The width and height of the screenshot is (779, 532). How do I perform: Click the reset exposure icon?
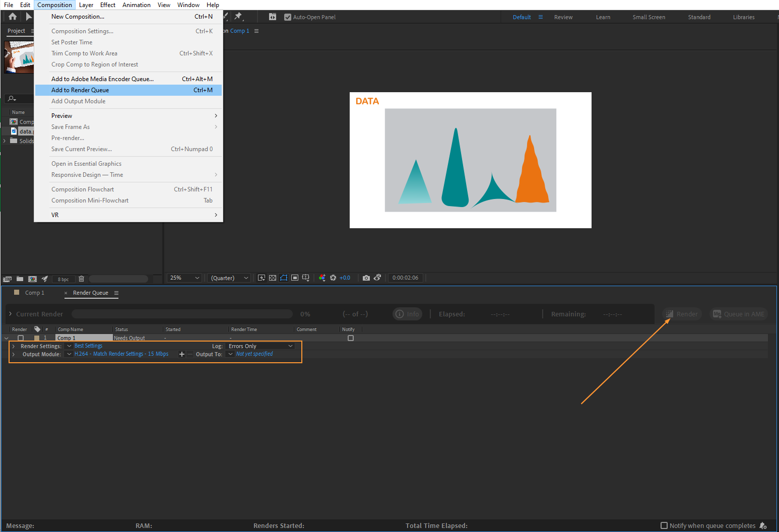333,278
